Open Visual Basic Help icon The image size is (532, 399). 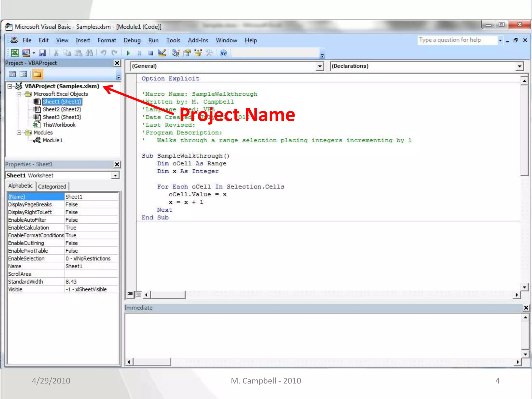(x=223, y=53)
